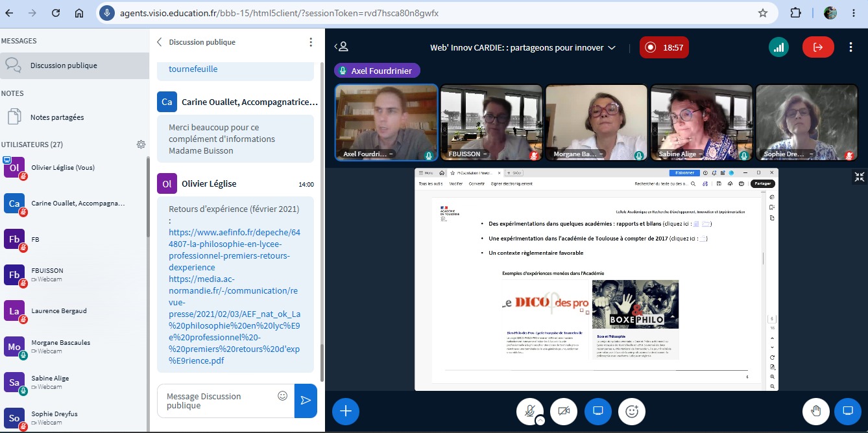
Task: Go back in browser history
Action: point(10,13)
